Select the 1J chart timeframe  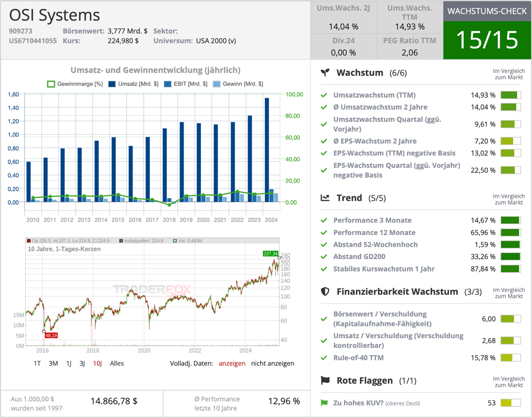(69, 363)
